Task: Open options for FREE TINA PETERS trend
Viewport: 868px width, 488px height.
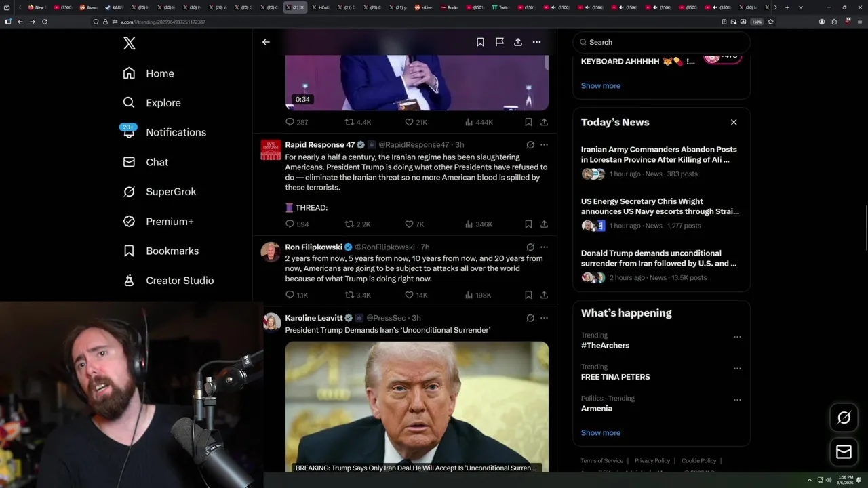Action: pos(737,369)
